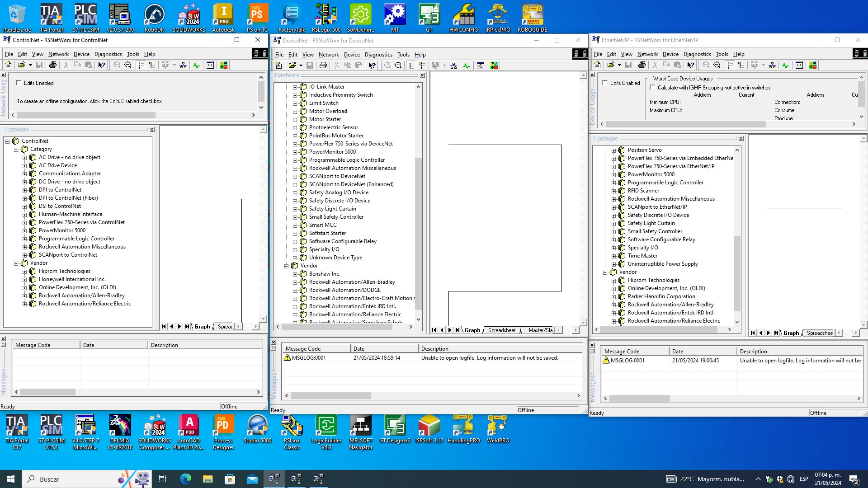Open Tools menu in EtherNet/IP window
This screenshot has height=488, width=868.
722,54
